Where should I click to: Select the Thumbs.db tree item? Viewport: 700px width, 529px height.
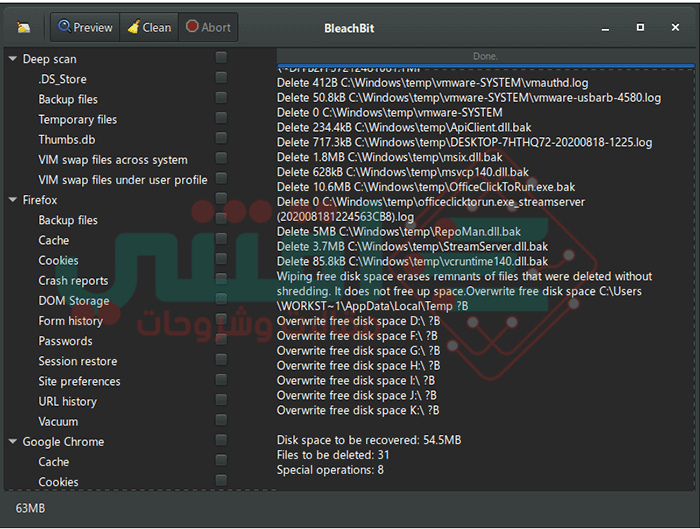(x=67, y=140)
